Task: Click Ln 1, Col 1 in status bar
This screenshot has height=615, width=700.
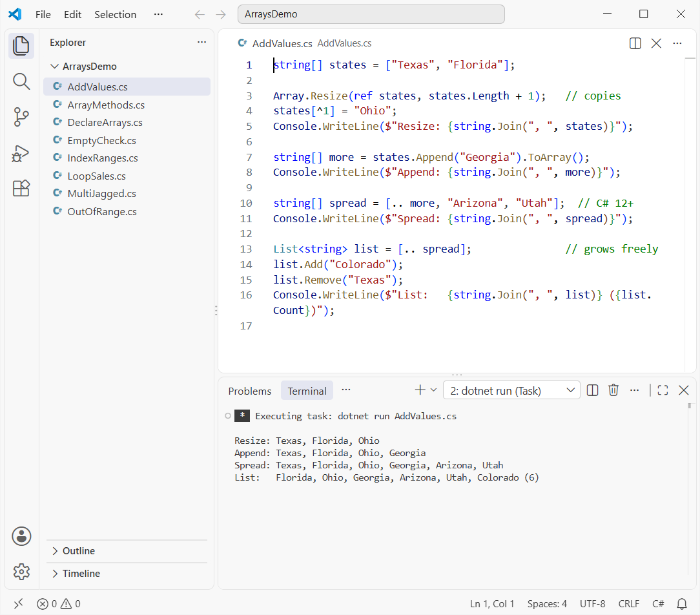Action: click(492, 604)
